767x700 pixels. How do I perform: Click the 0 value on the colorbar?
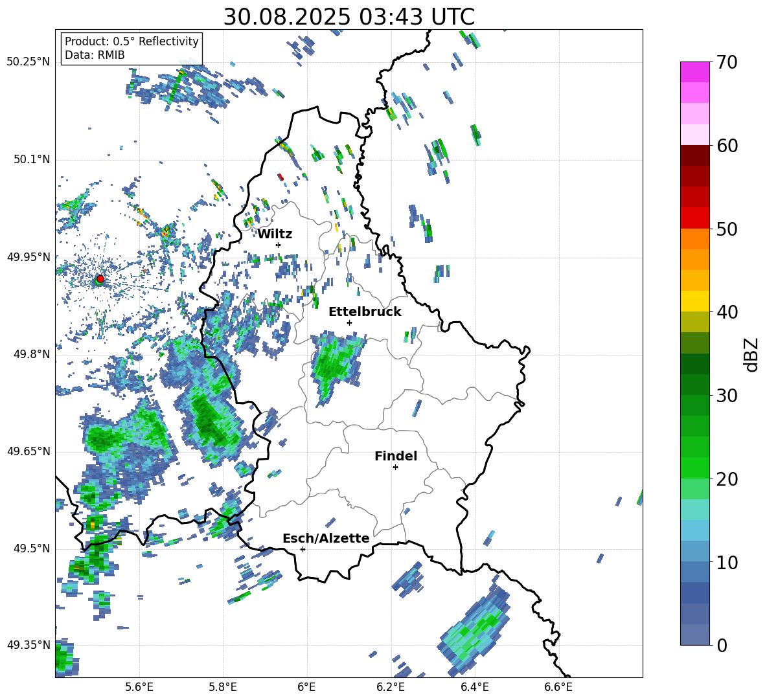click(x=722, y=645)
